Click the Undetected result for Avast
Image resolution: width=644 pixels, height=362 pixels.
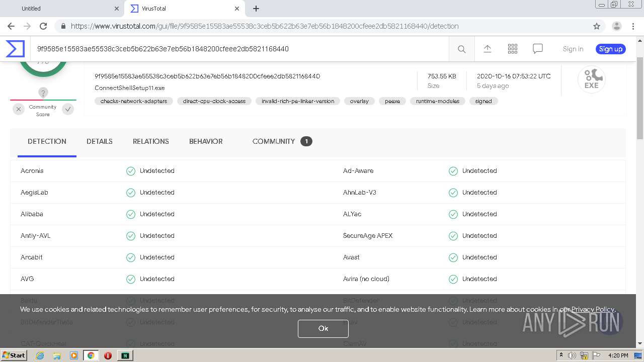[x=479, y=257]
